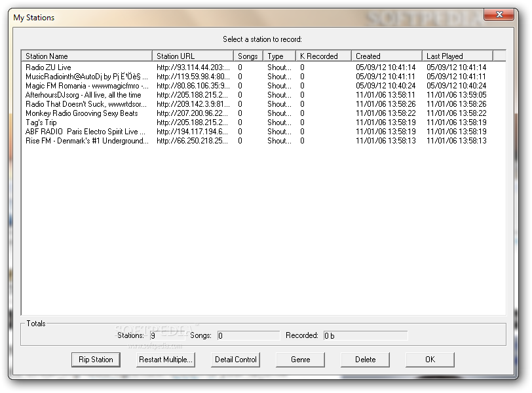This screenshot has height=393, width=532.
Task: Click Created date 11/01/06 13:58:22
Action: 385,113
